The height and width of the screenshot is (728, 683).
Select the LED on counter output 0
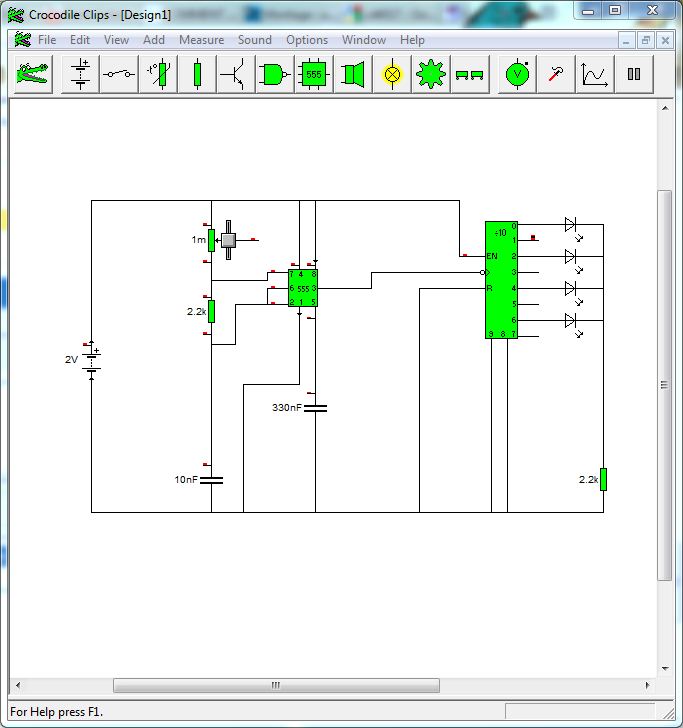570,225
